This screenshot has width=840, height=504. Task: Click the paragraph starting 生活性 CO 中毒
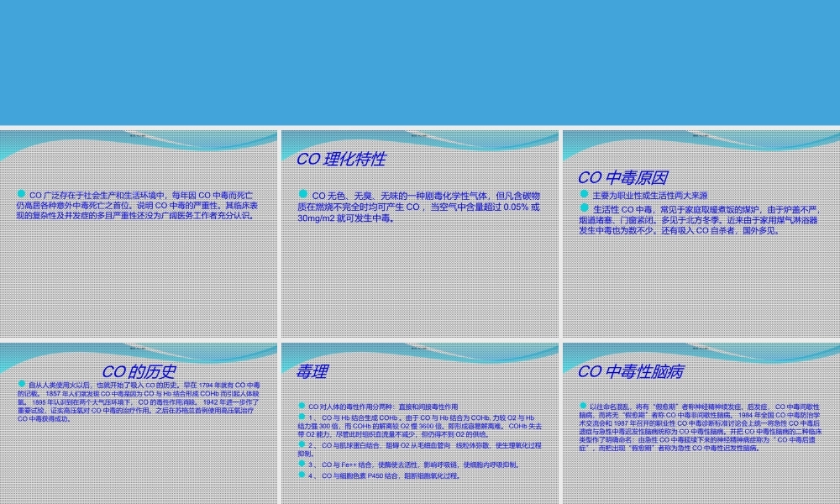pyautogui.click(x=699, y=220)
